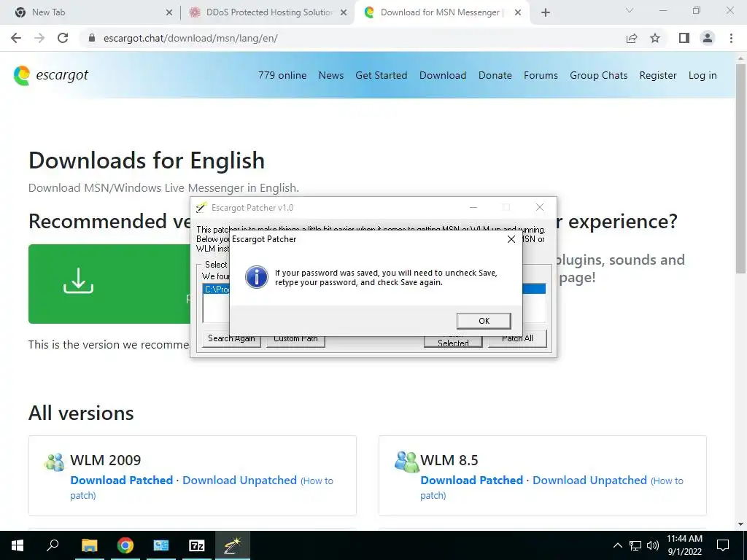Go to the Log in page
Viewport: 747px width, 560px height.
click(x=703, y=75)
